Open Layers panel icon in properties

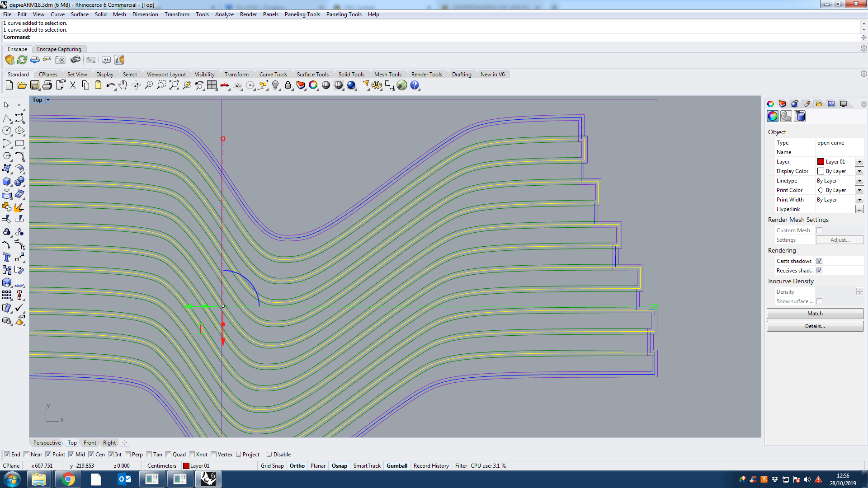(782, 104)
